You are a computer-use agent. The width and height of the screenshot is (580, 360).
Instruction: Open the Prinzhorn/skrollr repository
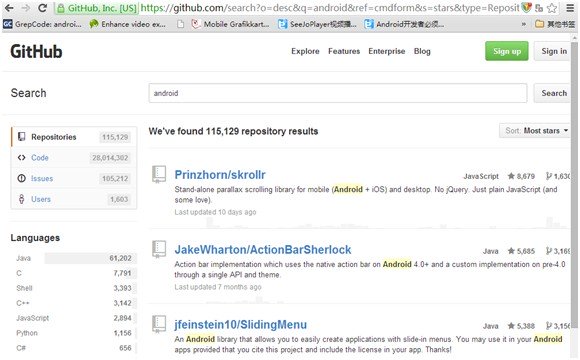tap(220, 175)
